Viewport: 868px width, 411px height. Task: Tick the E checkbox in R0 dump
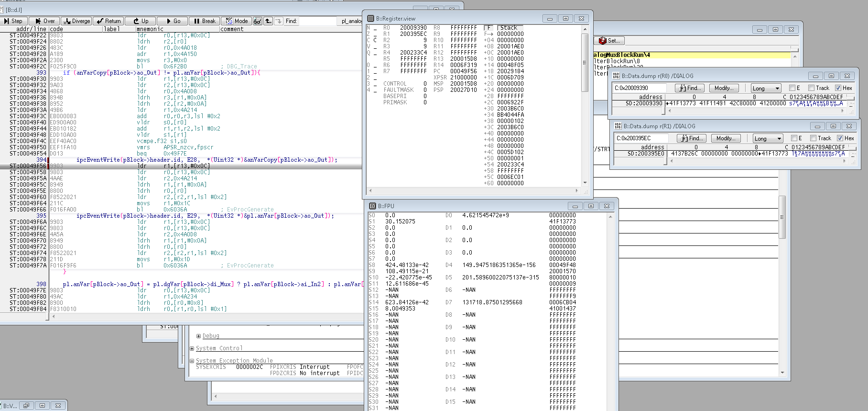tap(792, 88)
